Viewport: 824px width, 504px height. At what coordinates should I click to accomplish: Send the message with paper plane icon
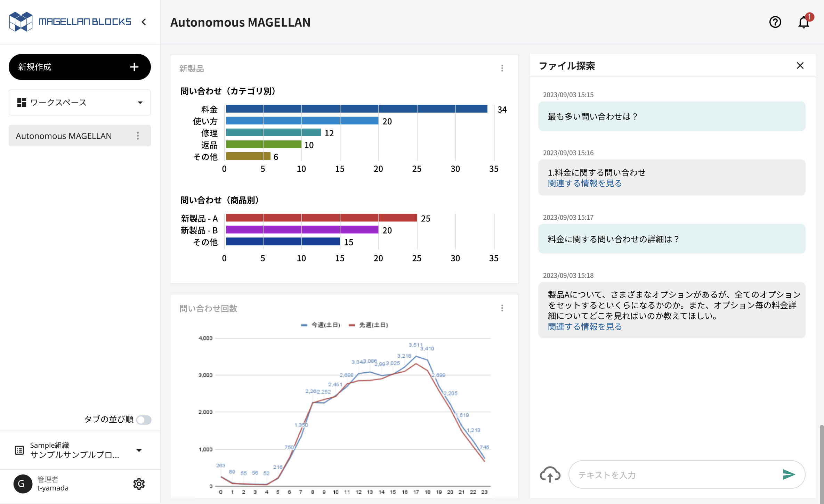click(x=789, y=474)
